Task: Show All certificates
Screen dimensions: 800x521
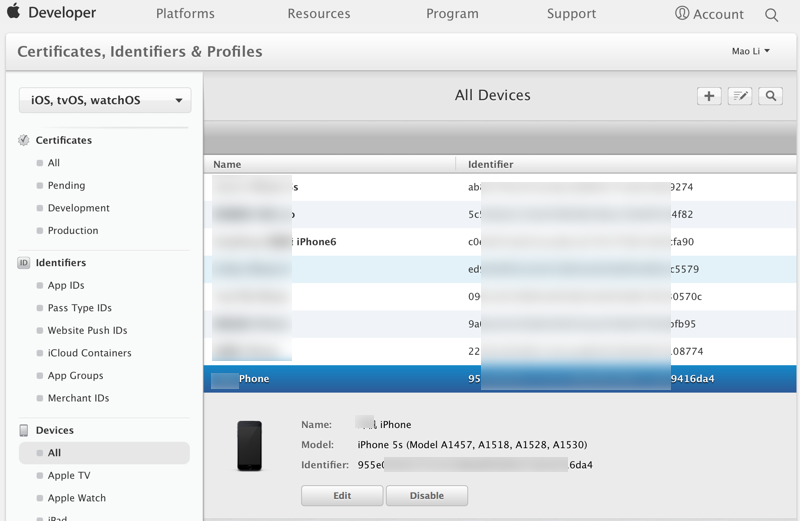Action: [x=54, y=163]
